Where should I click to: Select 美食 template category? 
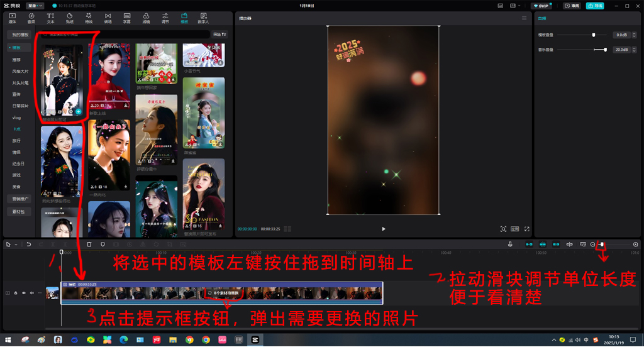coord(16,187)
